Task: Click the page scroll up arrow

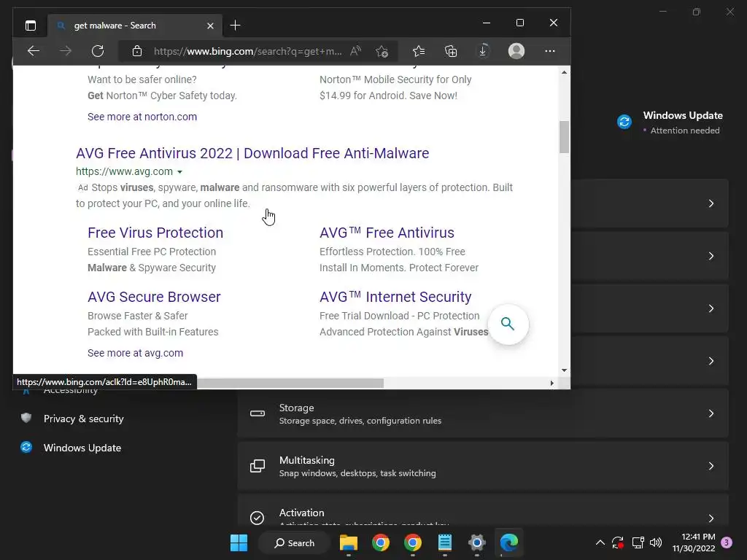Action: tap(564, 72)
